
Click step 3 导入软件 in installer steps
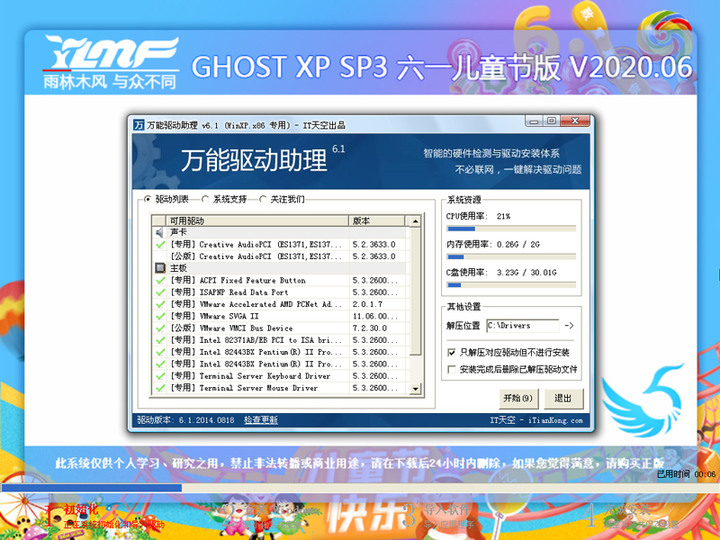click(x=446, y=509)
